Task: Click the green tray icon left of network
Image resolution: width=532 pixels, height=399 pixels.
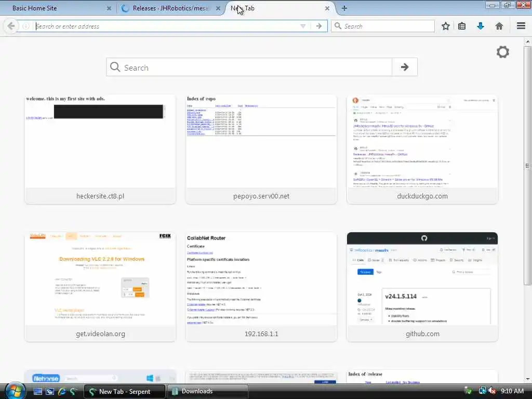Action: click(468, 391)
